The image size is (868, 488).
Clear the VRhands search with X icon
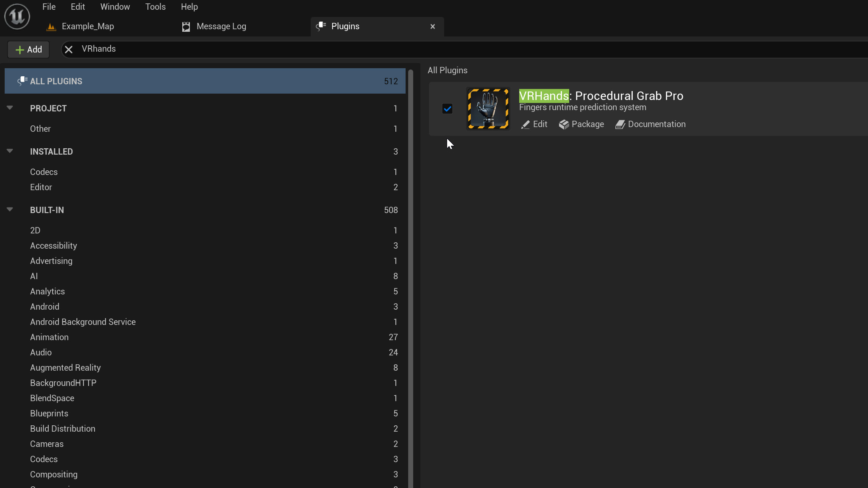coord(69,50)
